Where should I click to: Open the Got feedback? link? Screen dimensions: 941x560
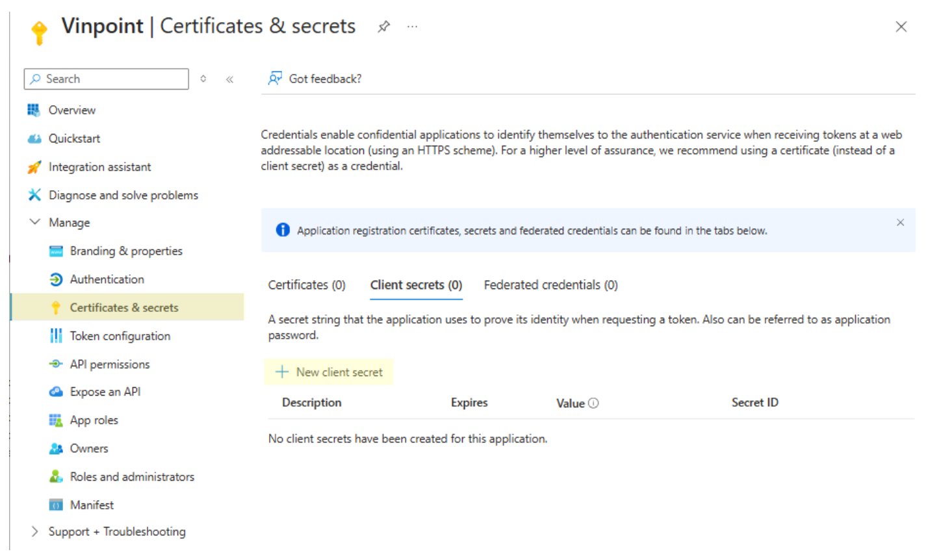click(325, 79)
